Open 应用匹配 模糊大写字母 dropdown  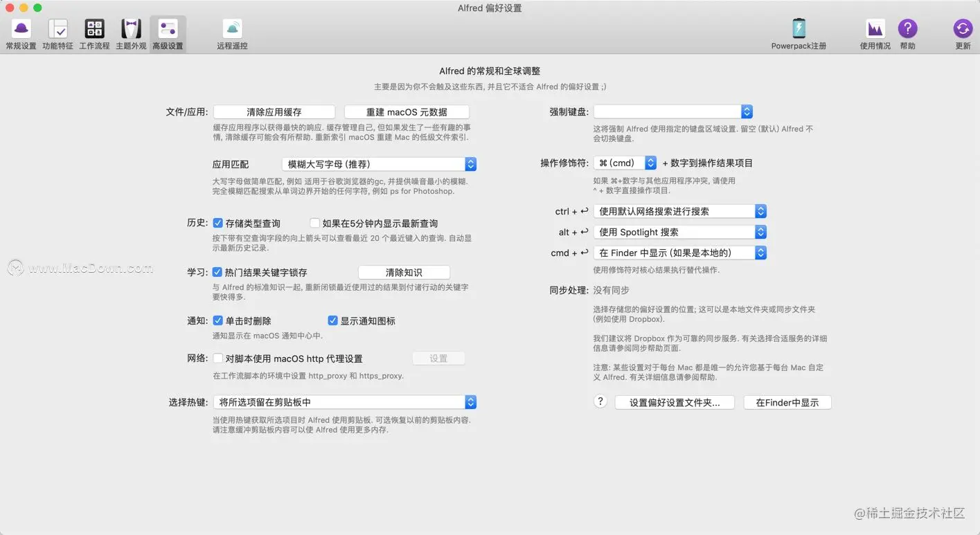pyautogui.click(x=379, y=164)
